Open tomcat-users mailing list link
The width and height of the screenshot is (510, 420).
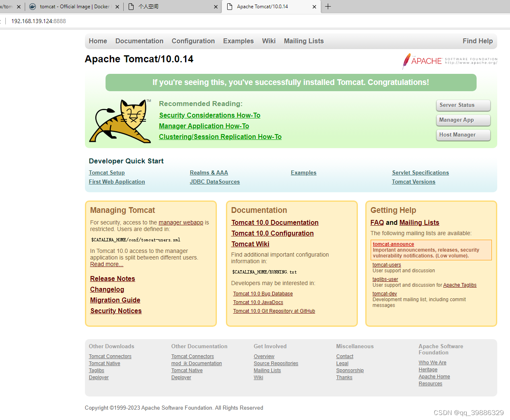[x=387, y=265]
